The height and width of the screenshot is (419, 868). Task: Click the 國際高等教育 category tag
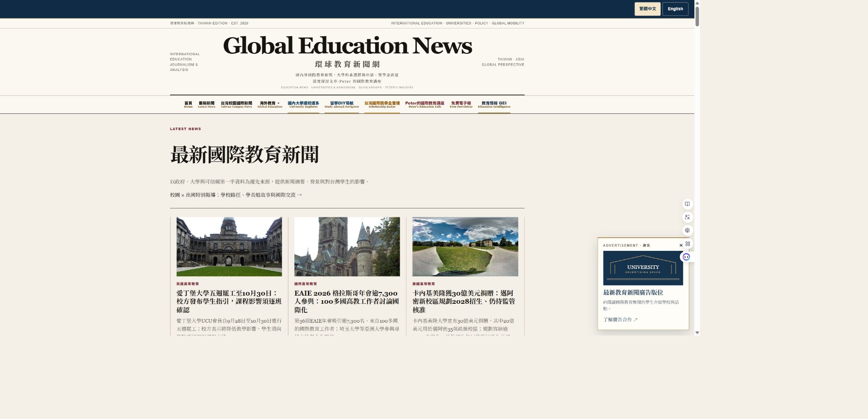(306, 284)
